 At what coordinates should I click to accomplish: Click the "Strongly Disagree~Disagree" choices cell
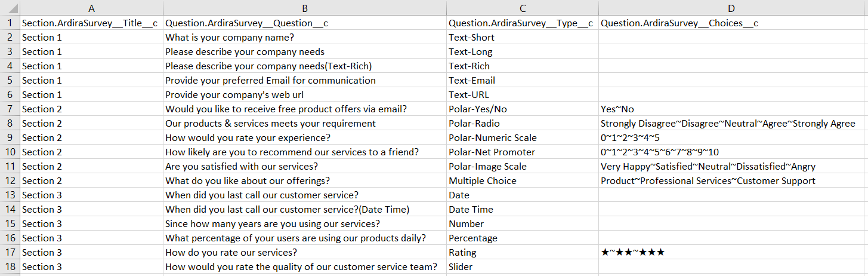728,124
